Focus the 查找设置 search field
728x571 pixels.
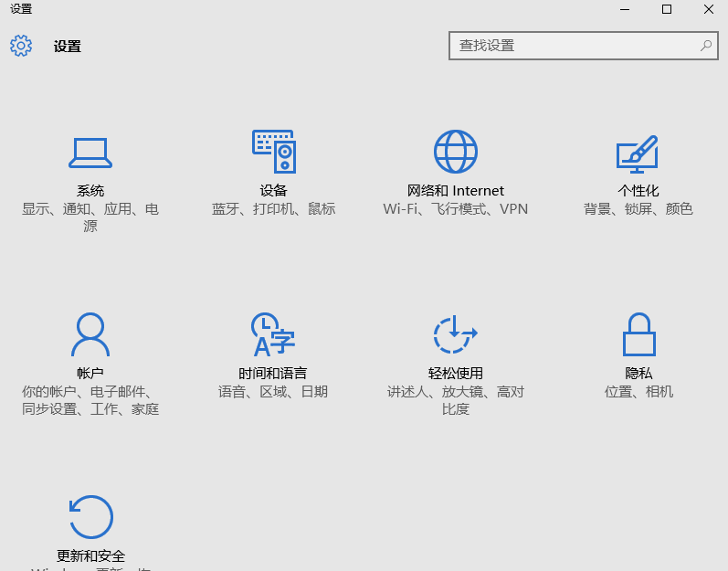pyautogui.click(x=583, y=46)
